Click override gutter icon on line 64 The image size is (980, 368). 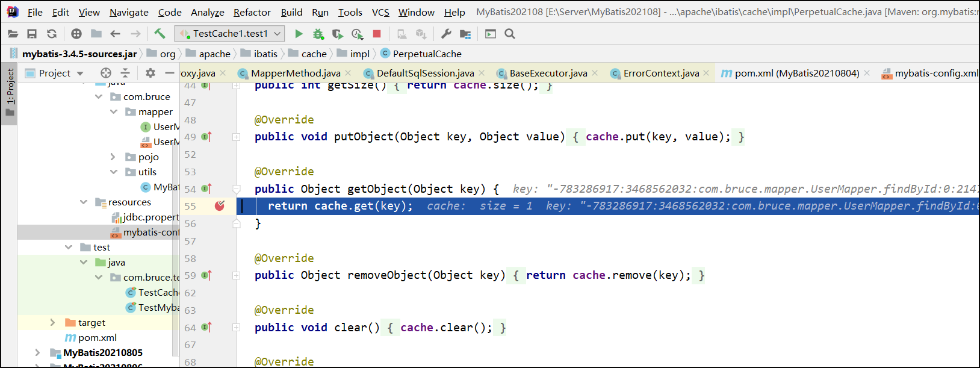(x=206, y=327)
